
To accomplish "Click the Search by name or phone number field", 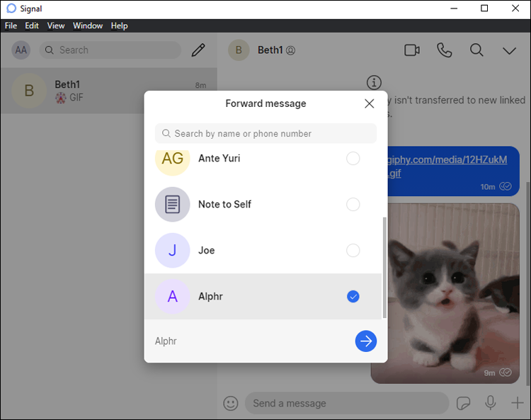I will 265,133.
